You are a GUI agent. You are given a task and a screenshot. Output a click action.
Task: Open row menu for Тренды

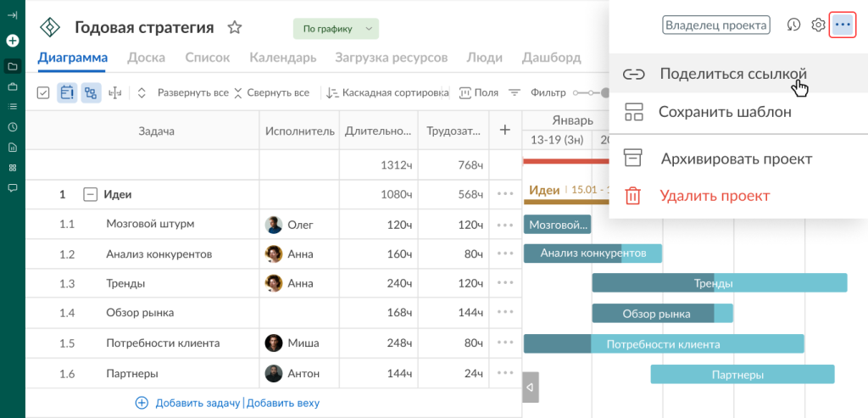(505, 283)
